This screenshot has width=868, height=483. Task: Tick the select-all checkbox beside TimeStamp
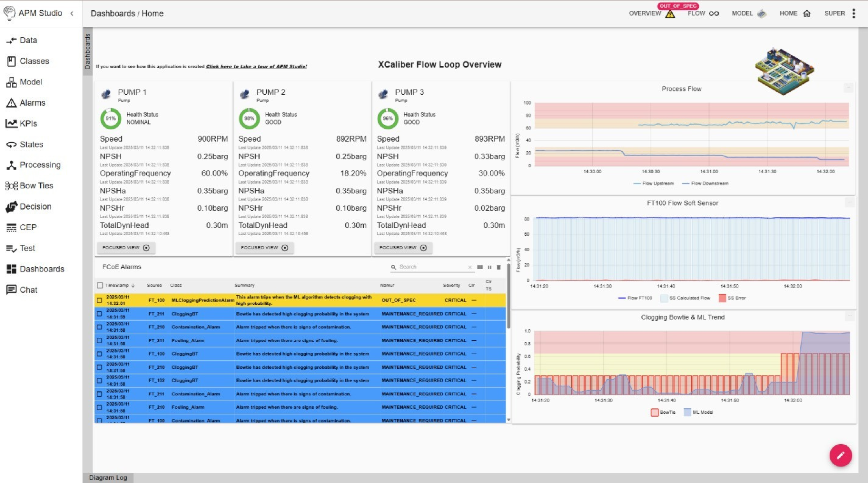[x=100, y=285]
